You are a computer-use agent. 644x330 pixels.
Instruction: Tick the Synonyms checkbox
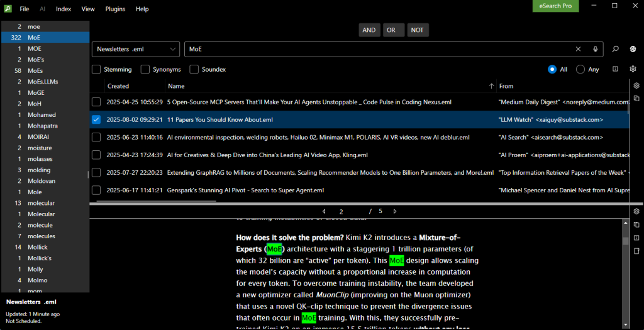tap(145, 69)
